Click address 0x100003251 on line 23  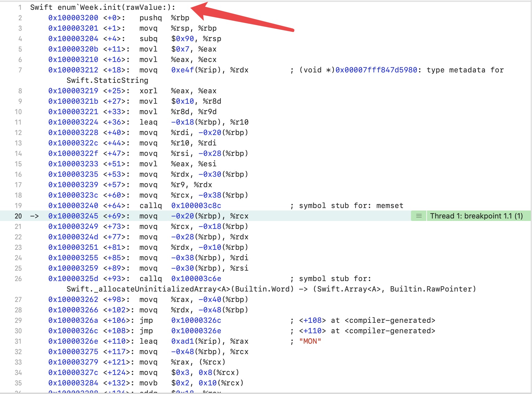[73, 247]
